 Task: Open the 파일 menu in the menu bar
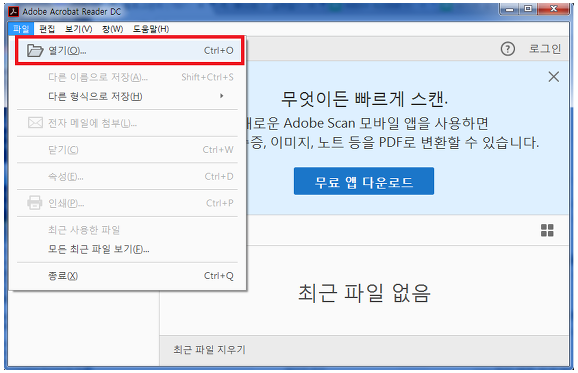point(21,29)
